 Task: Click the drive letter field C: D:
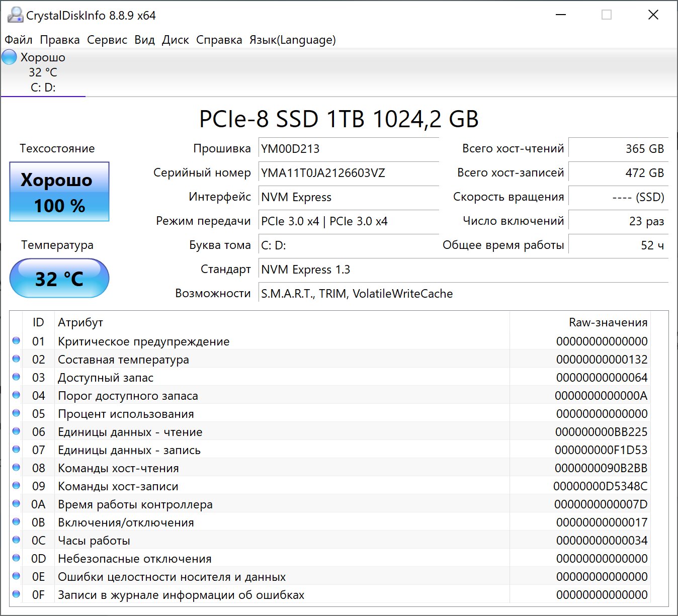[x=349, y=245]
